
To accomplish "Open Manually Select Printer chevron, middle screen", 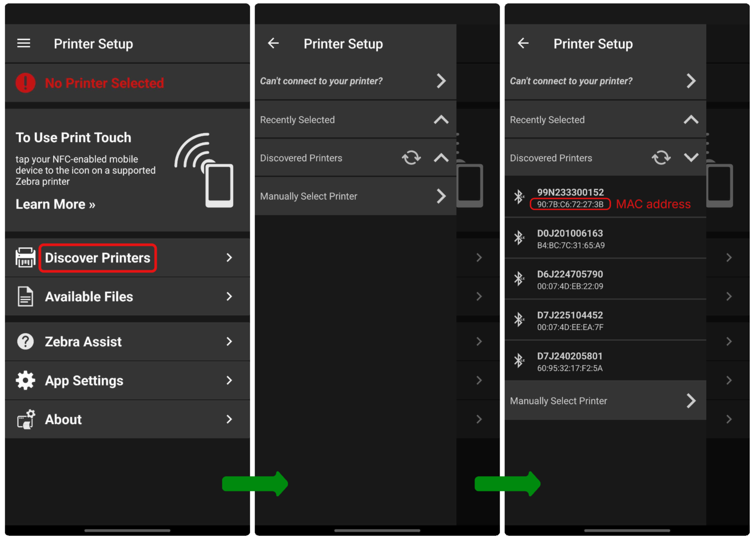I will tap(441, 196).
